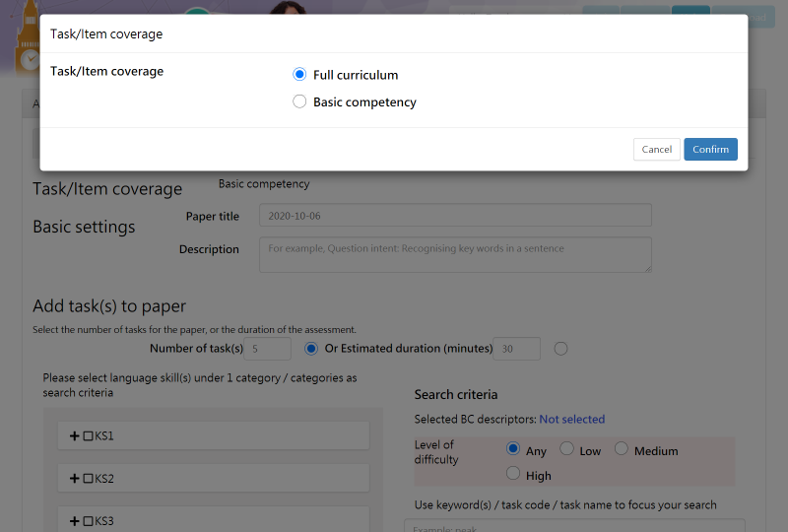
Task: Select 'Low' level of difficulty
Action: click(566, 449)
